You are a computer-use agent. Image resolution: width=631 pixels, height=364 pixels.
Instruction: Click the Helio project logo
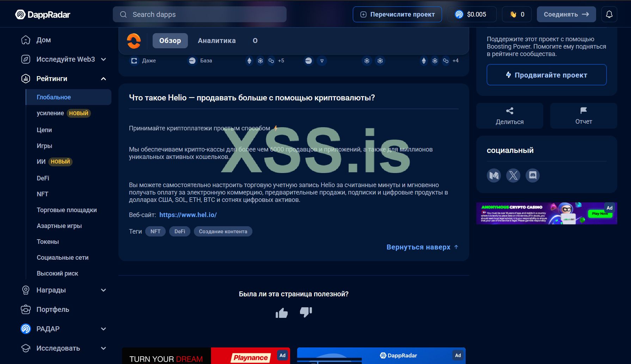coord(134,41)
